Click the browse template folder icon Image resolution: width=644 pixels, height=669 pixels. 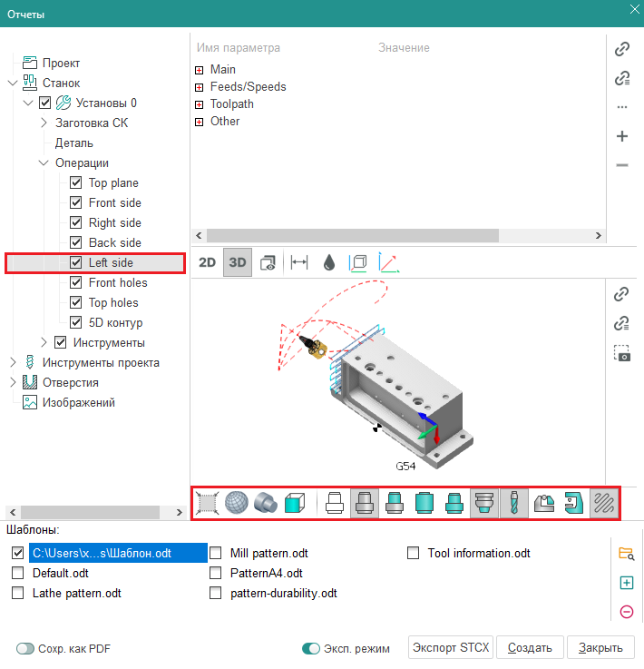point(626,554)
